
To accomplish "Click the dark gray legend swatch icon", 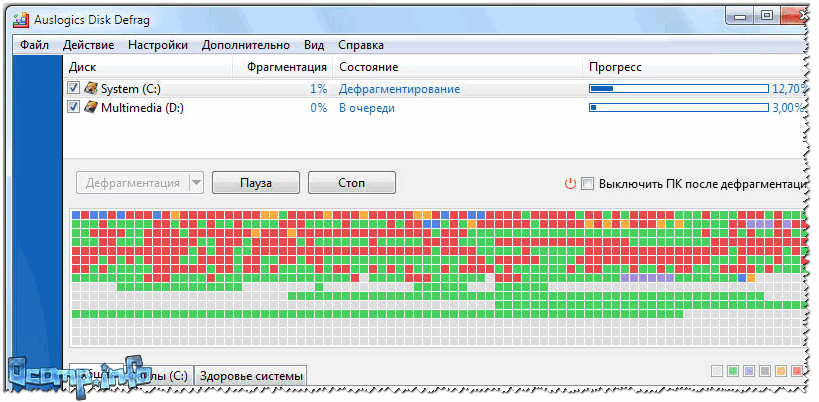I will pyautogui.click(x=765, y=371).
